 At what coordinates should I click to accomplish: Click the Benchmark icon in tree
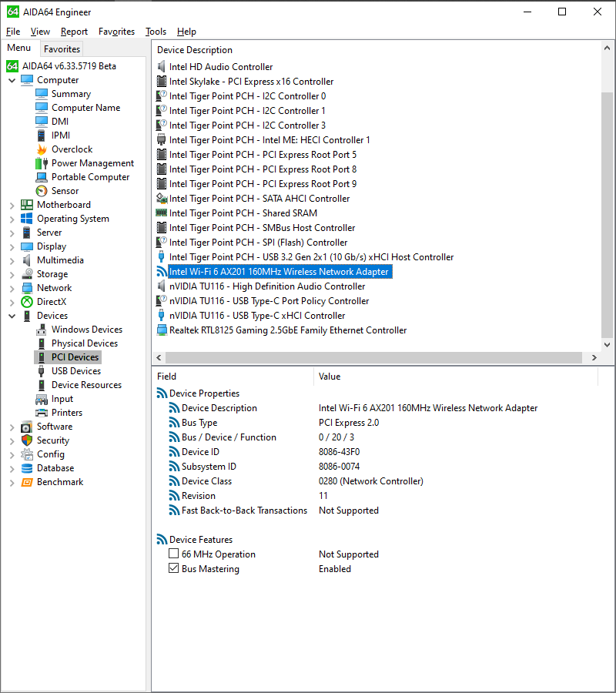[27, 482]
